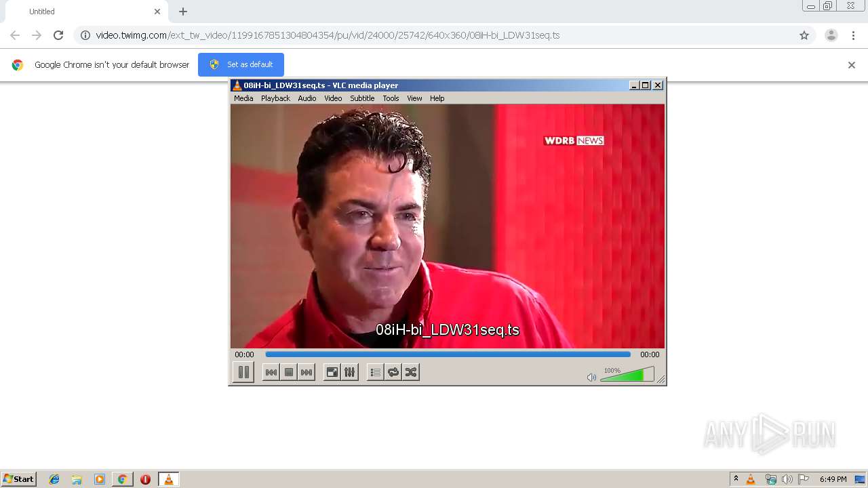Open Windows Media Player from taskbar

click(x=100, y=479)
